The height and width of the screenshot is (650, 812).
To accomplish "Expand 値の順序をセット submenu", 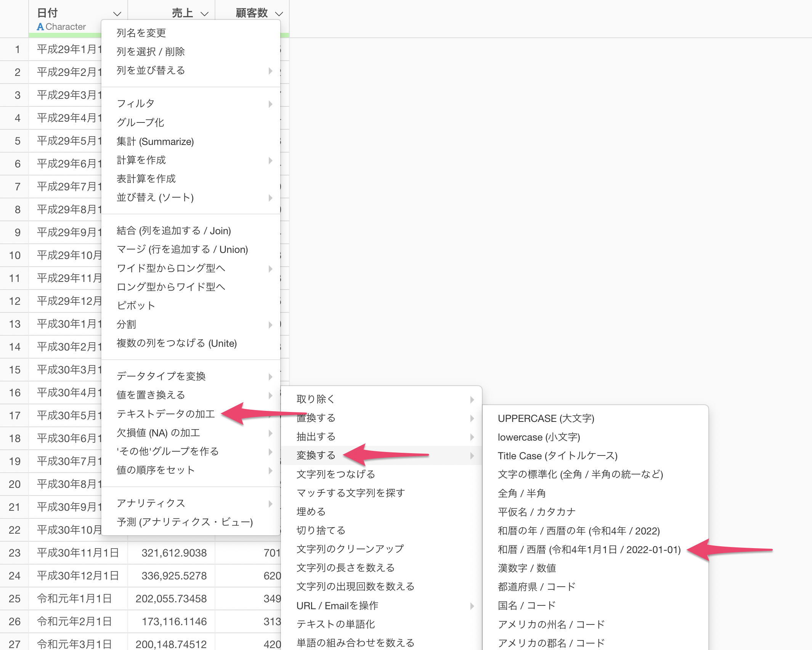I will coord(191,470).
